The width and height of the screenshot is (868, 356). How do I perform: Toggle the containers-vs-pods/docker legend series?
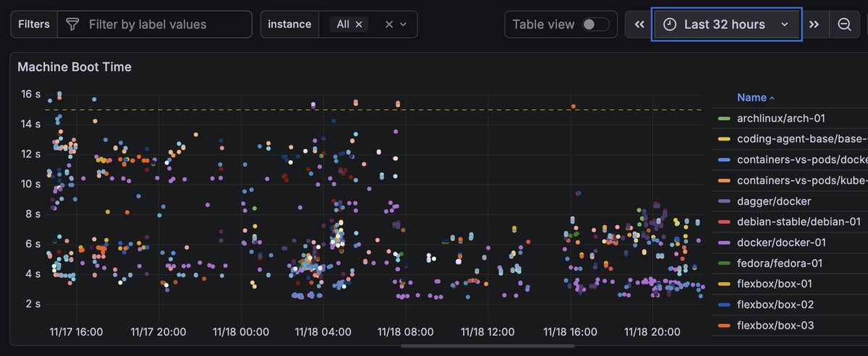(x=801, y=160)
